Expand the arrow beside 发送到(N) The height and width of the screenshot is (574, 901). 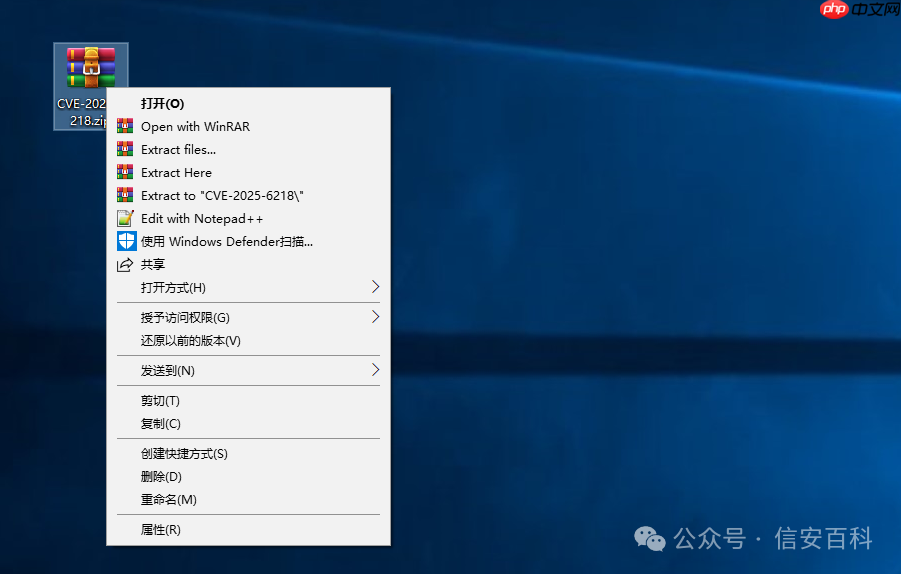tap(375, 369)
